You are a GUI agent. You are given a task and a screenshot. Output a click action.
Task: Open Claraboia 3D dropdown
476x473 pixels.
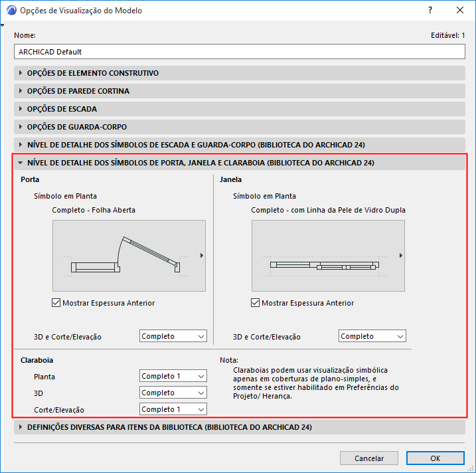tap(173, 393)
